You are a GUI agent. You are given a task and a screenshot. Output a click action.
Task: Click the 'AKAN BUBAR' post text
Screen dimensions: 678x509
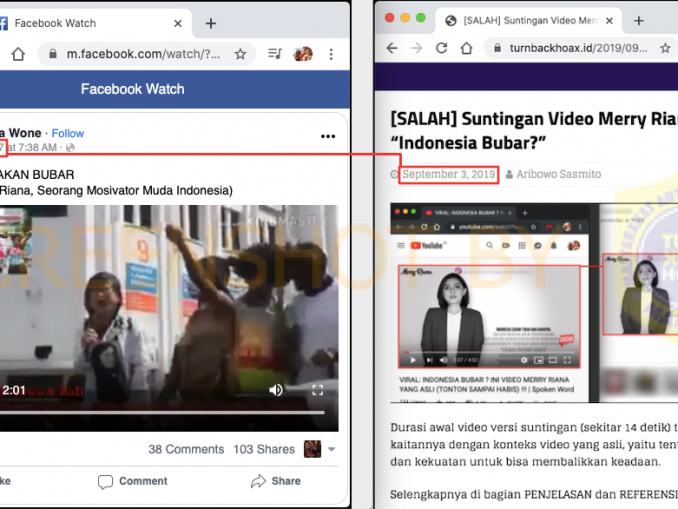tap(37, 175)
